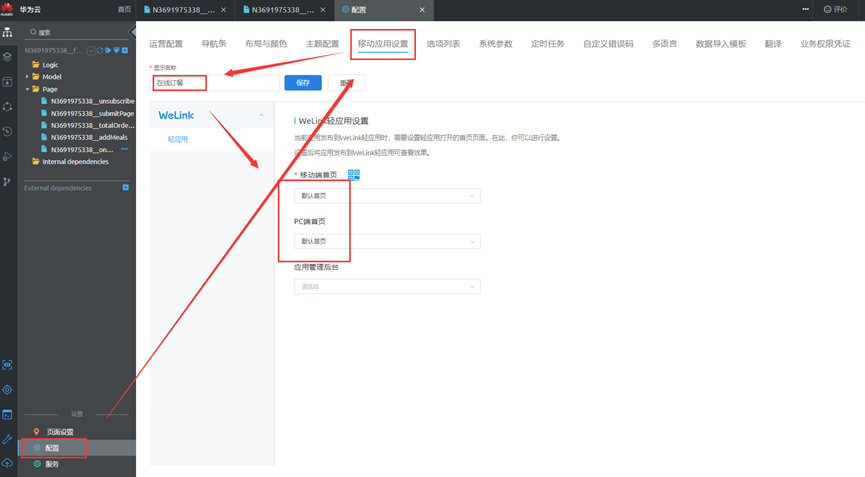Click the blue target sidebar icon
865x477 pixels.
point(7,390)
